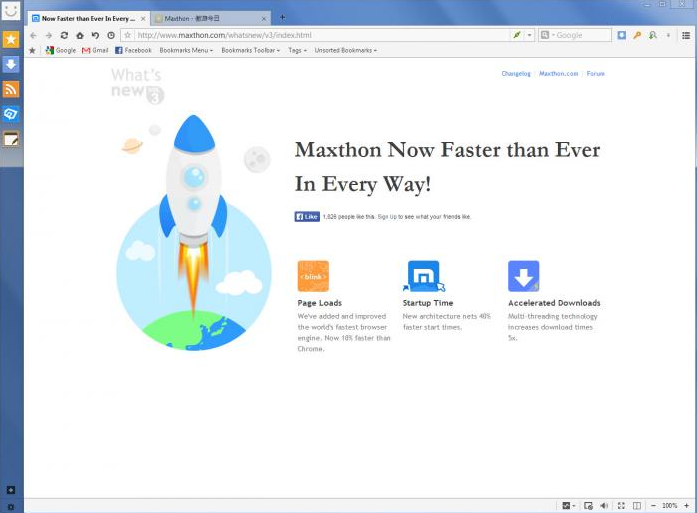The height and width of the screenshot is (513, 697).
Task: Close the Now Faster than Ever tab
Action: [x=143, y=19]
